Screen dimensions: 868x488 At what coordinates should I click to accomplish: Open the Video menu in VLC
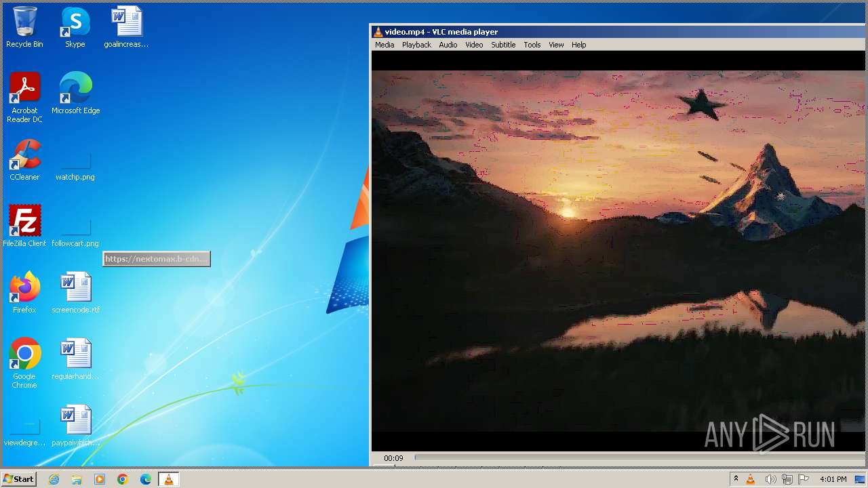coord(474,45)
